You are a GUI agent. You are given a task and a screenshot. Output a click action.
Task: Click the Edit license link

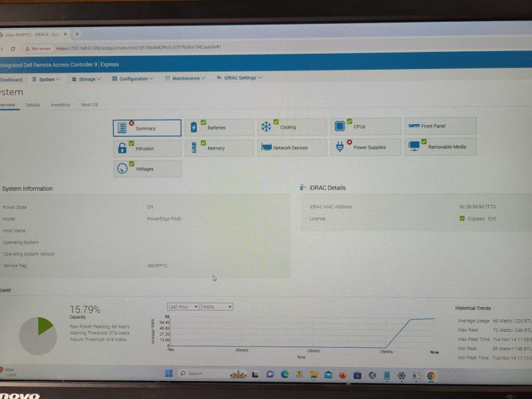point(491,219)
